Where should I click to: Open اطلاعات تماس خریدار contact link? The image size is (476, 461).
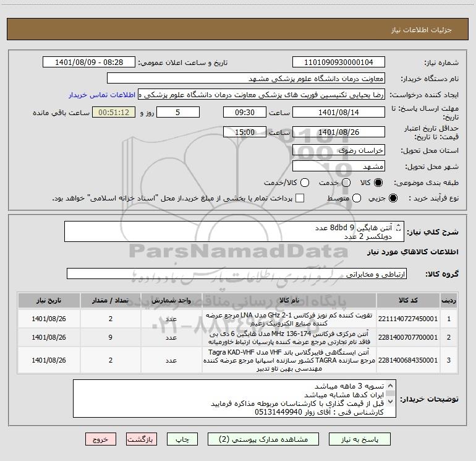102,95
